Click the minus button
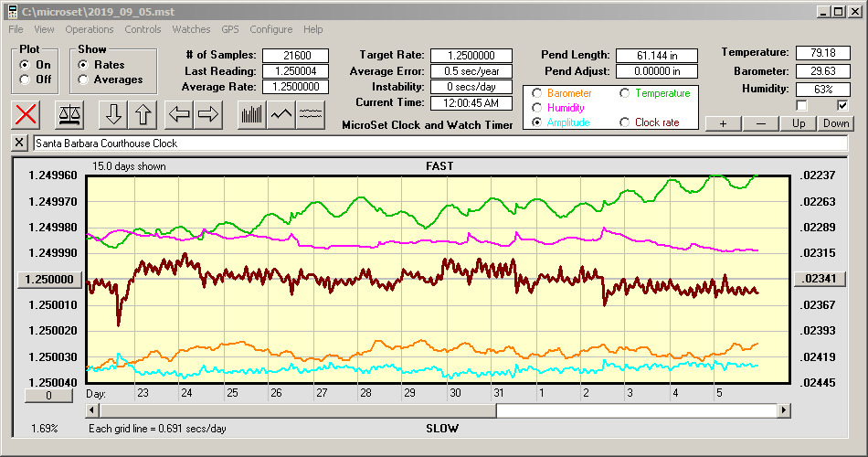Viewport: 868px width, 457px height. [760, 123]
